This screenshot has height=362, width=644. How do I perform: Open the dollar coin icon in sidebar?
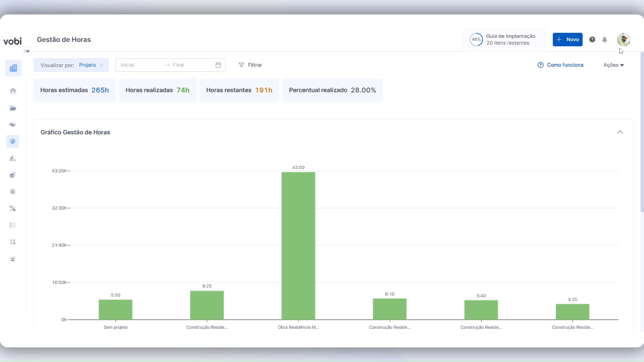tap(13, 192)
